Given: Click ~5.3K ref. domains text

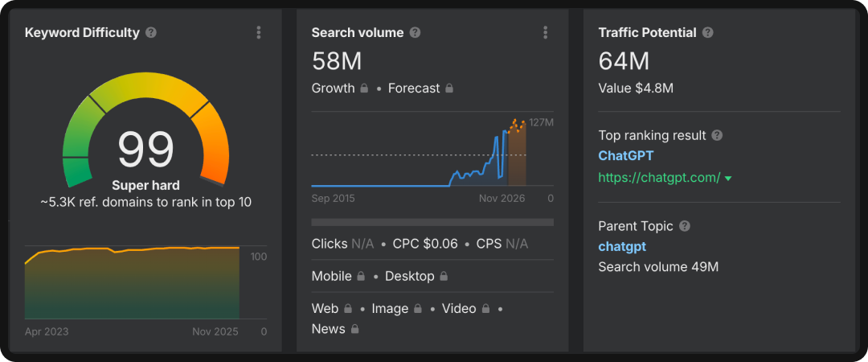Looking at the screenshot, I should [145, 203].
